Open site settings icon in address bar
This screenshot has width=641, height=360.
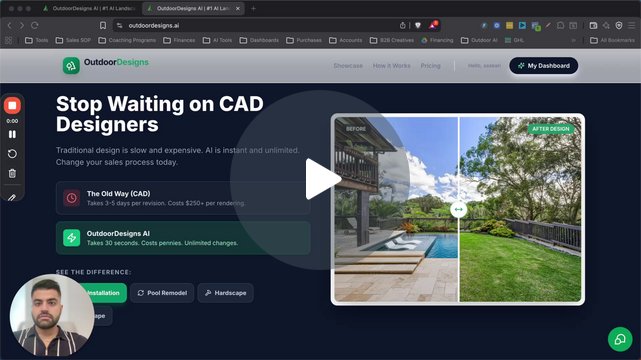click(119, 25)
